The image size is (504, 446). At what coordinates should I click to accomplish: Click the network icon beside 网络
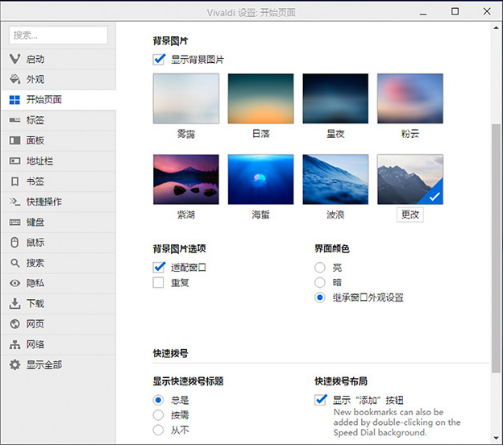[x=15, y=344]
